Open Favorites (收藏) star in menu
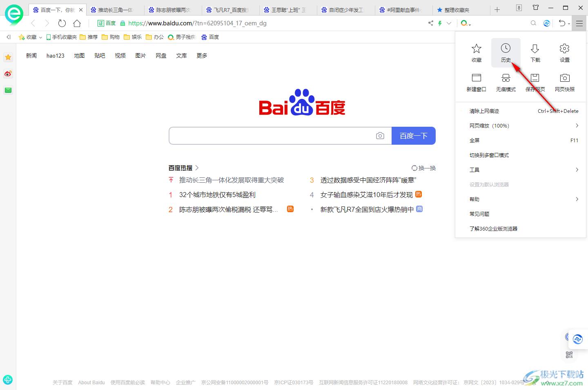This screenshot has width=588, height=390. 476,53
